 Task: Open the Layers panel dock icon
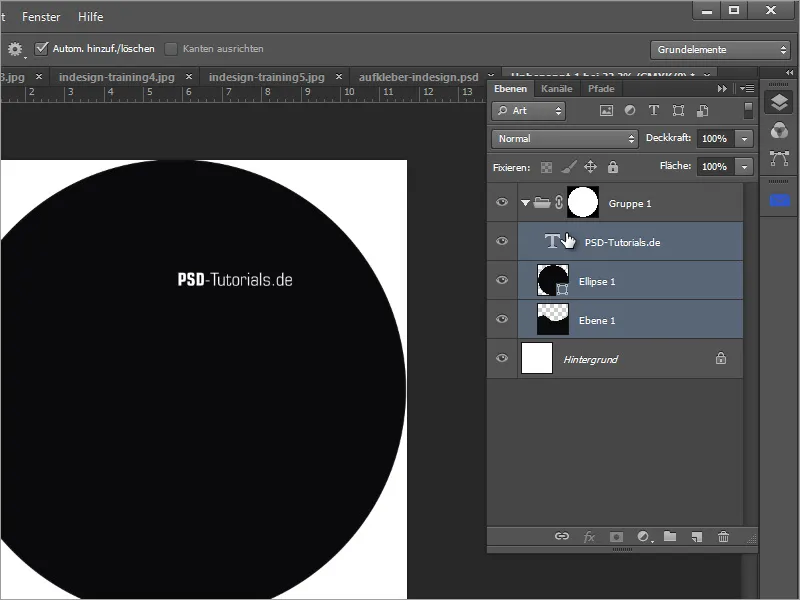coord(779,103)
